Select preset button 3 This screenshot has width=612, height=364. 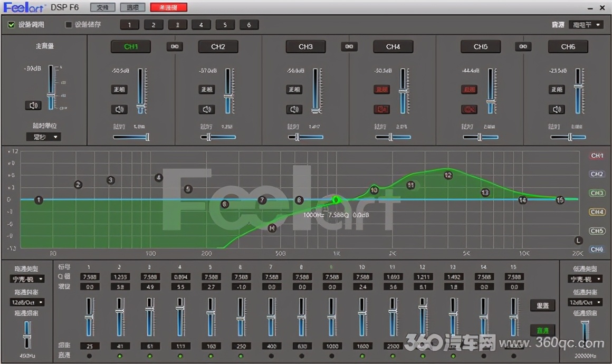tap(177, 24)
